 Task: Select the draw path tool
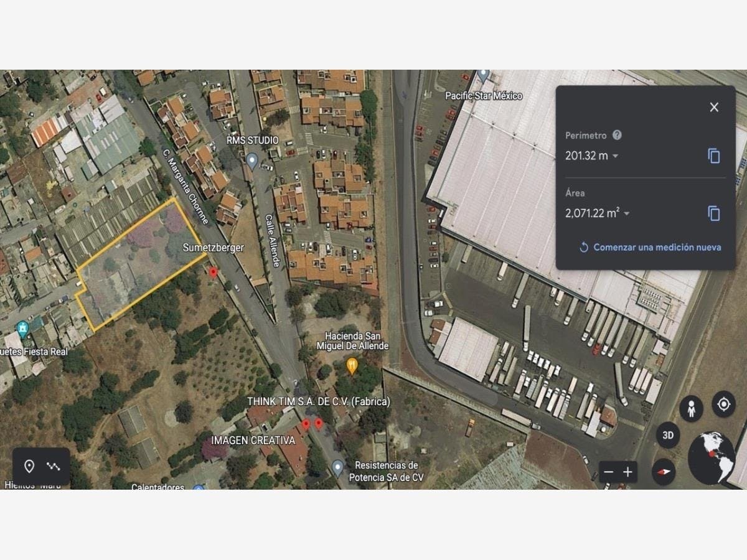(53, 466)
